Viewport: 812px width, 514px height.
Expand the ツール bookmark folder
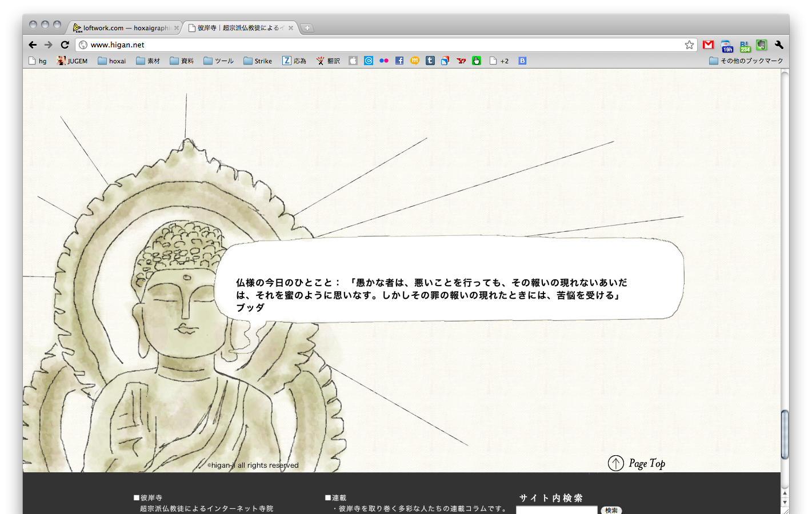click(x=218, y=61)
